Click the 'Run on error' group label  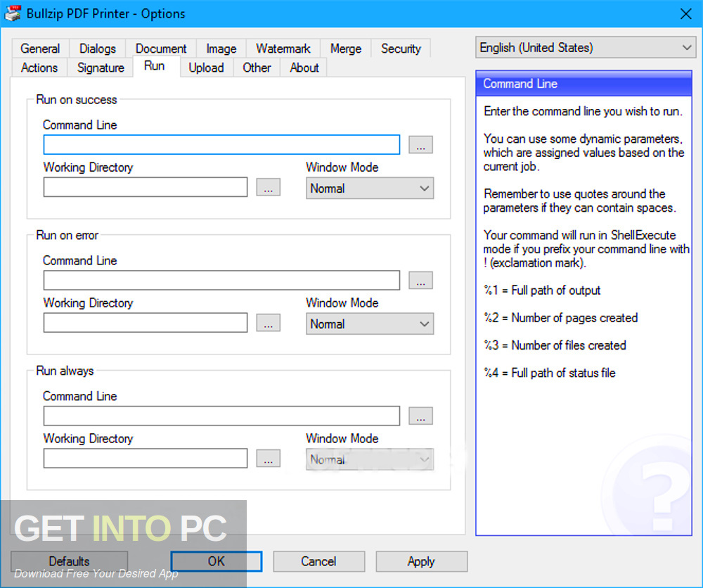[67, 235]
